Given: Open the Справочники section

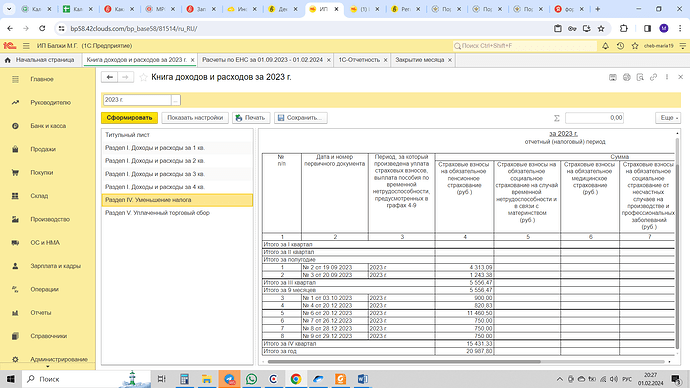Looking at the screenshot, I should [48, 336].
